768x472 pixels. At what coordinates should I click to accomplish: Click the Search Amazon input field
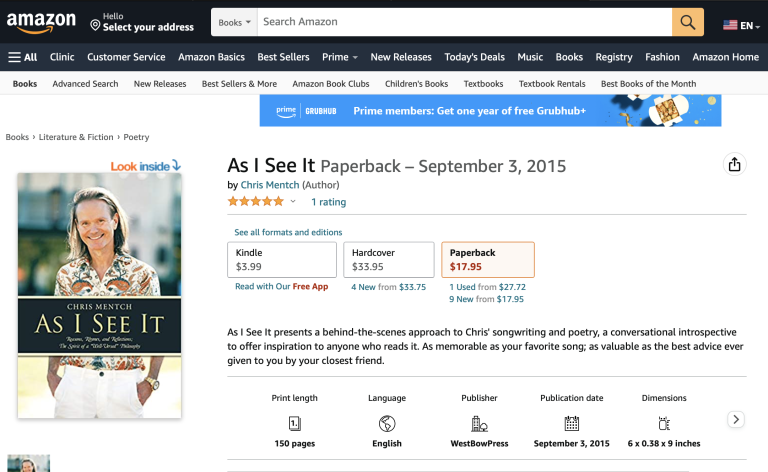tap(464, 22)
